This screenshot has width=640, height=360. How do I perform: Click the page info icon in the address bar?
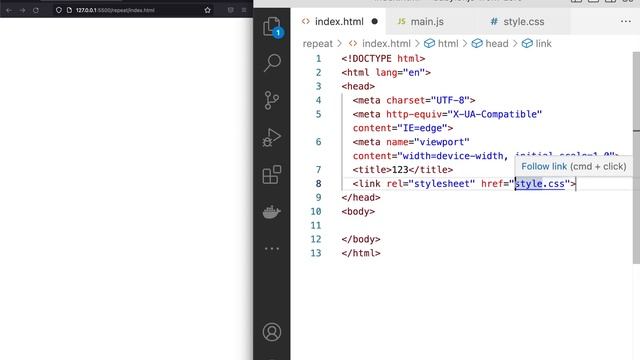point(69,10)
